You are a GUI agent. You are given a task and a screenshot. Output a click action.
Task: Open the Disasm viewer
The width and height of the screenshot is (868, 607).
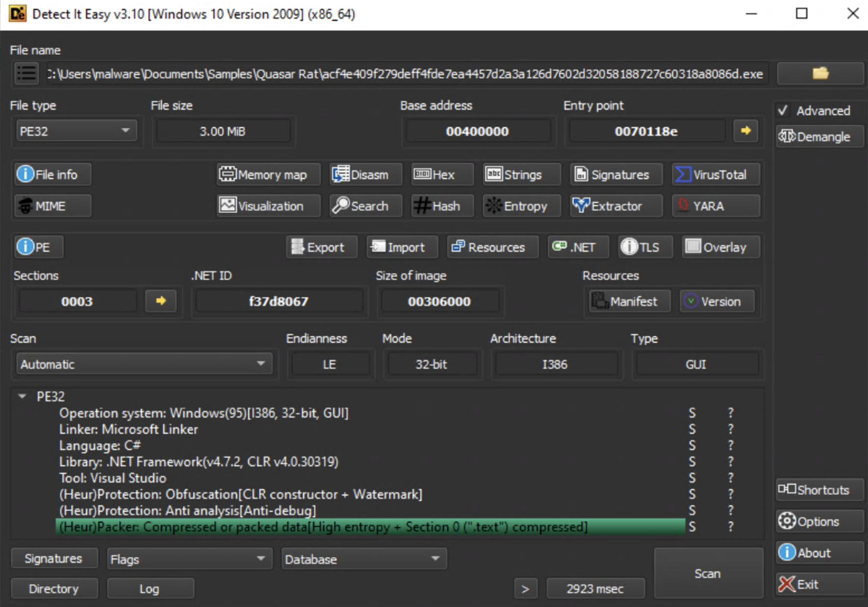point(366,175)
